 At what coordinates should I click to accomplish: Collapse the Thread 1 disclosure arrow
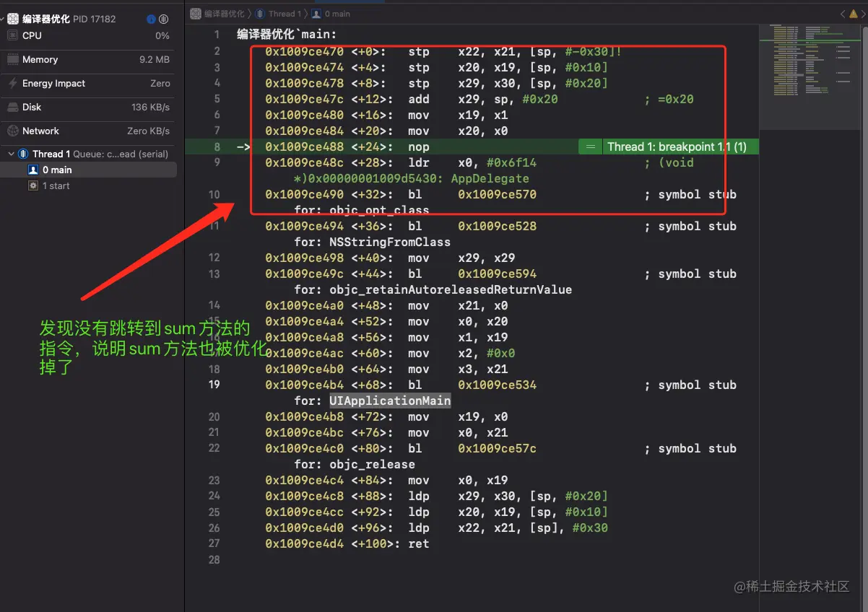(x=11, y=154)
